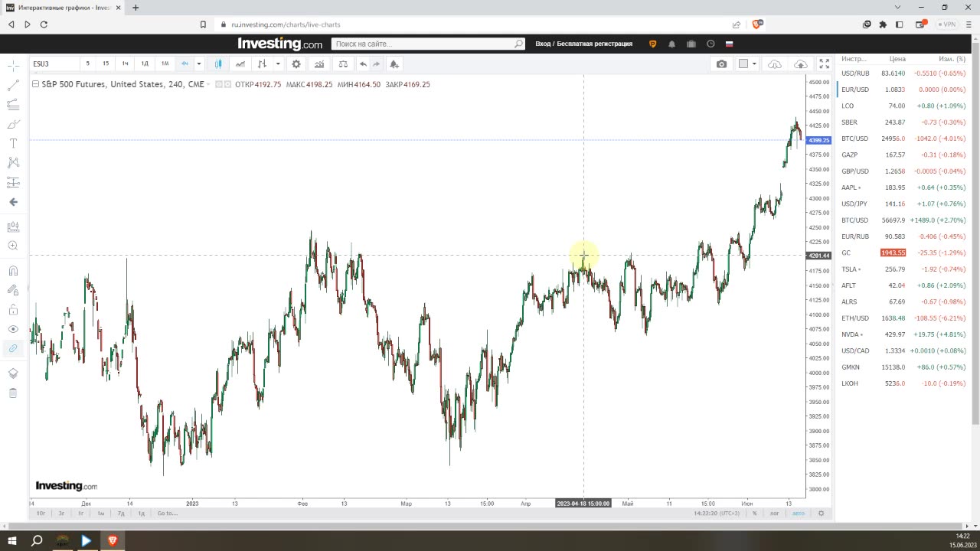Select the candlestick chart style button
This screenshot has width=980, height=551.
218,64
